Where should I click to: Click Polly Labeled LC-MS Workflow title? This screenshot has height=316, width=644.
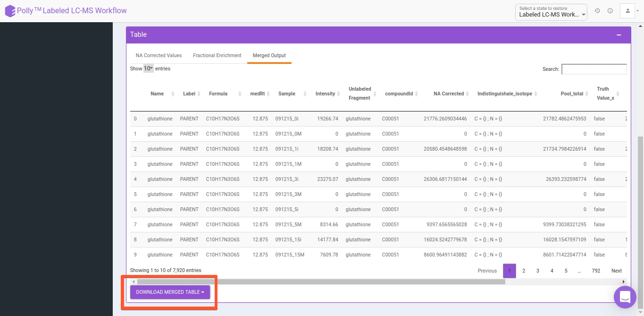(72, 10)
